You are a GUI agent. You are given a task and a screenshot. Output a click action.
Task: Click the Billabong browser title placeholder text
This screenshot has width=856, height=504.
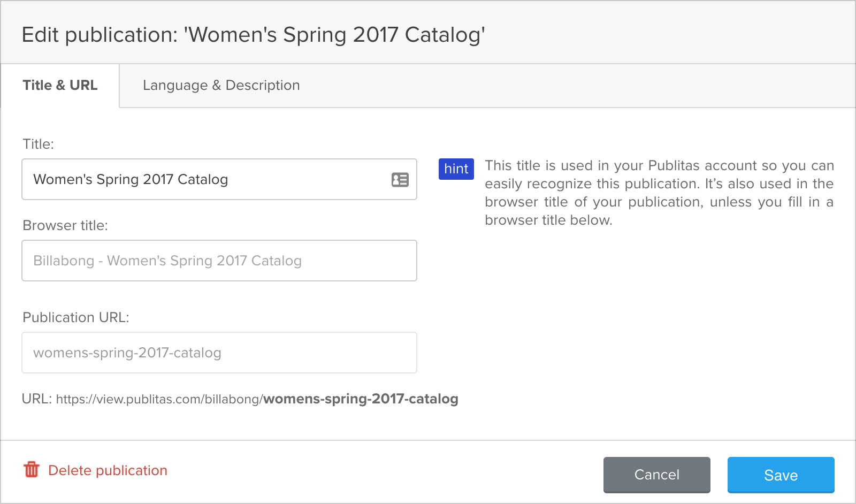coord(167,261)
